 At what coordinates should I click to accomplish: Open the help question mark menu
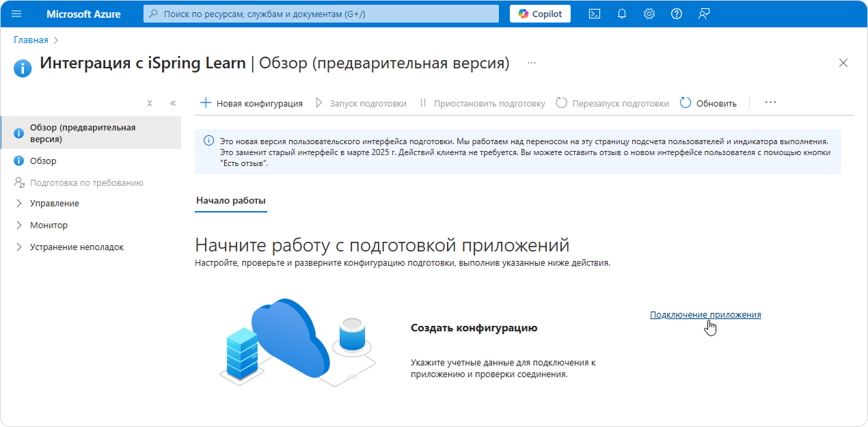[677, 14]
